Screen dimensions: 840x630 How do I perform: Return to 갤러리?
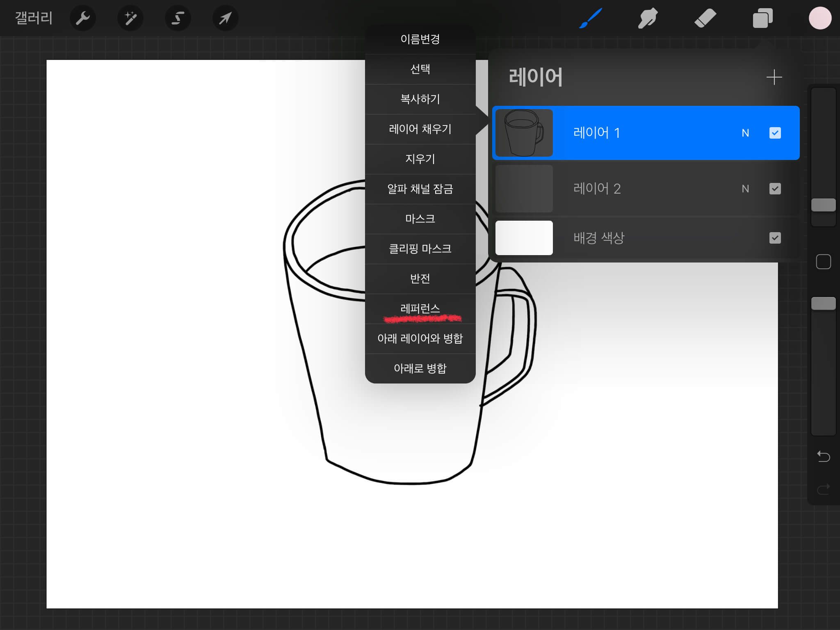[34, 18]
